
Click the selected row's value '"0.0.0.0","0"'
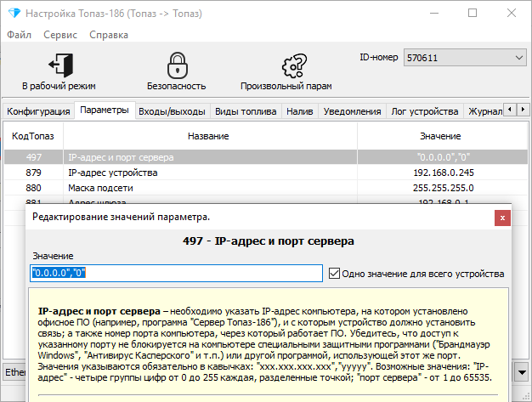tap(444, 157)
